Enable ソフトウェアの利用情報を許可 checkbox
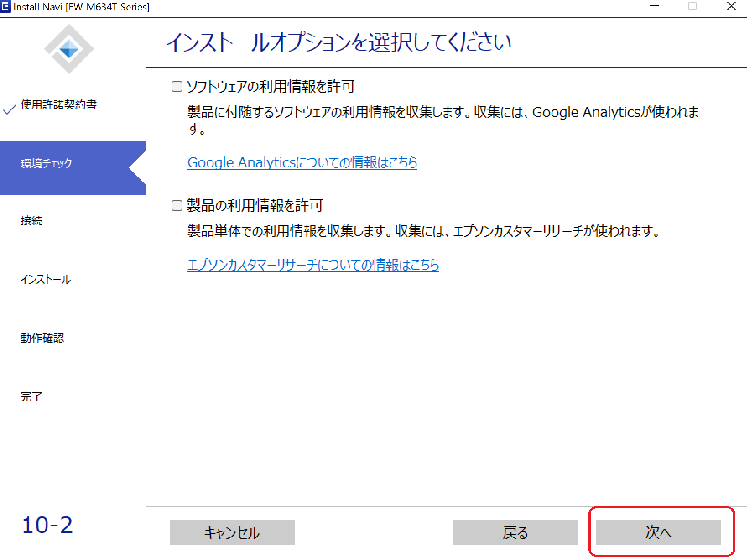Screen dimensions: 747x560 click(x=177, y=86)
